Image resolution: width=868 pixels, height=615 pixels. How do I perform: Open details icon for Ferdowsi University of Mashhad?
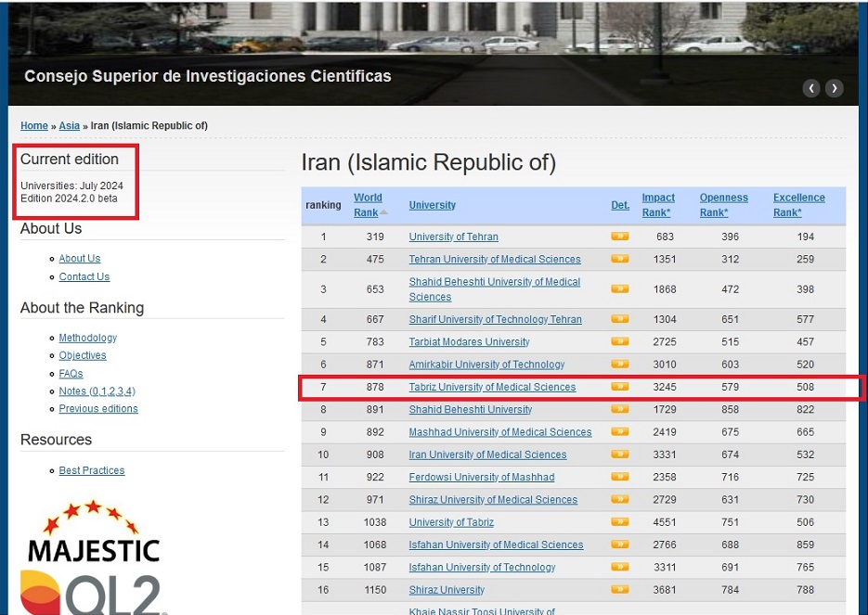pyautogui.click(x=619, y=477)
